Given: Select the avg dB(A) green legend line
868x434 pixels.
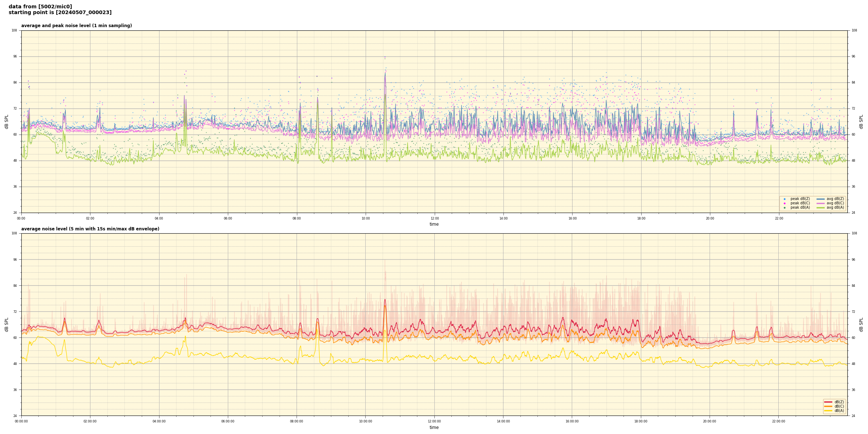Looking at the screenshot, I should pyautogui.click(x=820, y=208).
